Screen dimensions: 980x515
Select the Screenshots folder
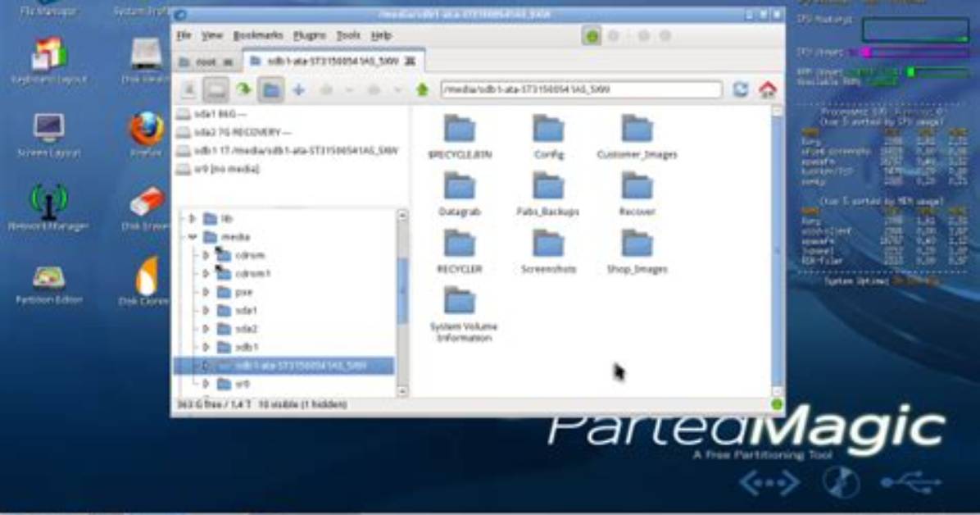pos(549,253)
